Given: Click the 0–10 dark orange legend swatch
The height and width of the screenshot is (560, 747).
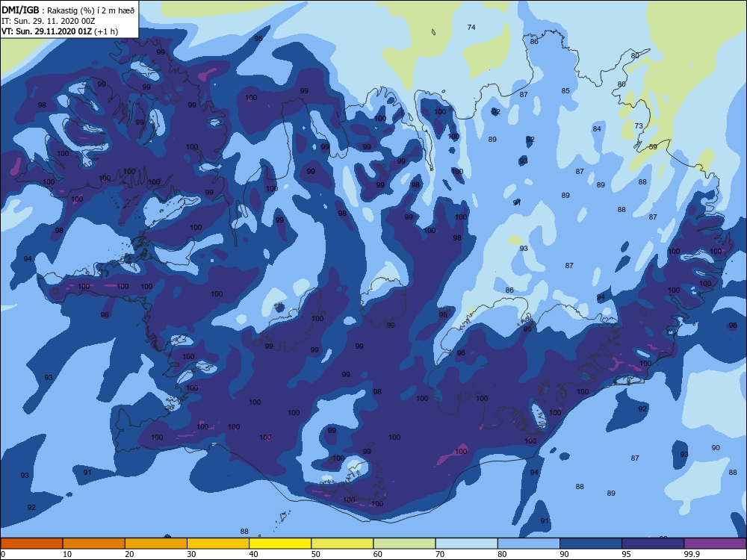Looking at the screenshot, I should [x=31, y=544].
